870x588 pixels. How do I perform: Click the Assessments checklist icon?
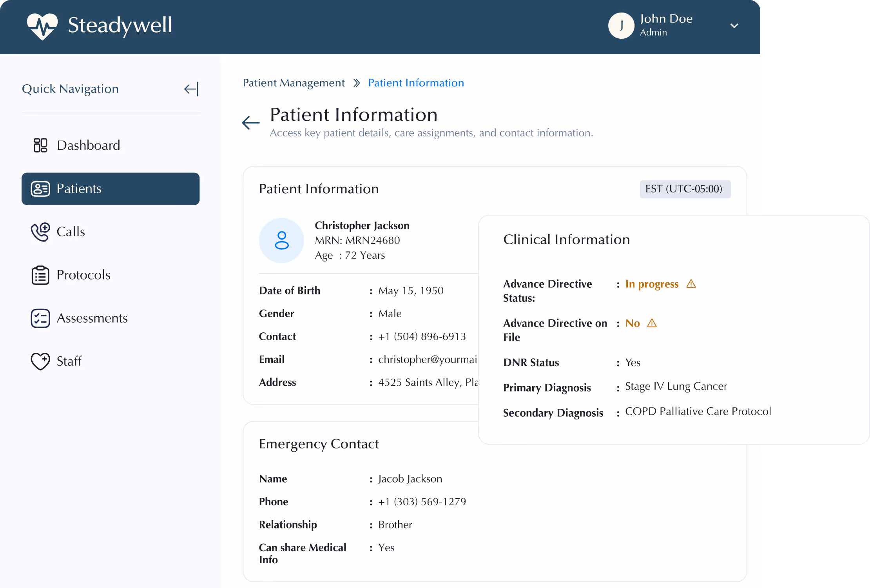pos(40,318)
